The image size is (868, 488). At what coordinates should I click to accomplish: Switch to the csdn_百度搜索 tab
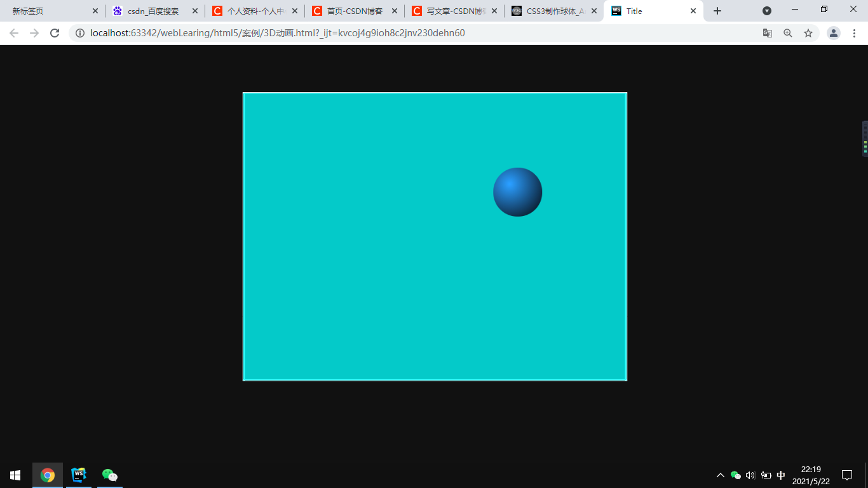coord(154,11)
